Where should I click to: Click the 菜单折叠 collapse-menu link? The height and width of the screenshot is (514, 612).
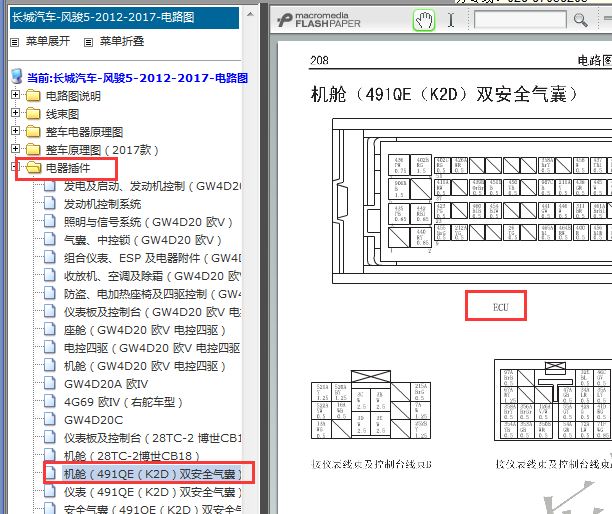[122, 41]
